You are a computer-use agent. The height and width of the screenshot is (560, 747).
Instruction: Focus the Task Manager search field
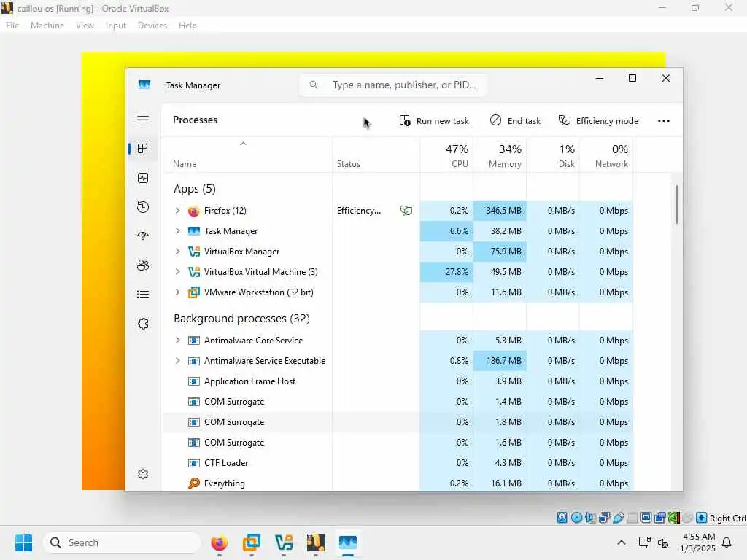click(392, 85)
